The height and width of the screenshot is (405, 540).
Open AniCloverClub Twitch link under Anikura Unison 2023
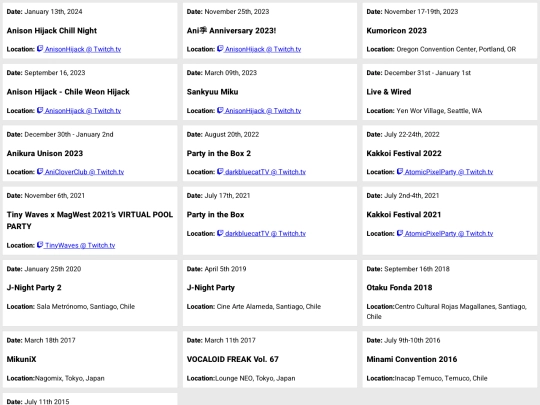[x=80, y=172]
